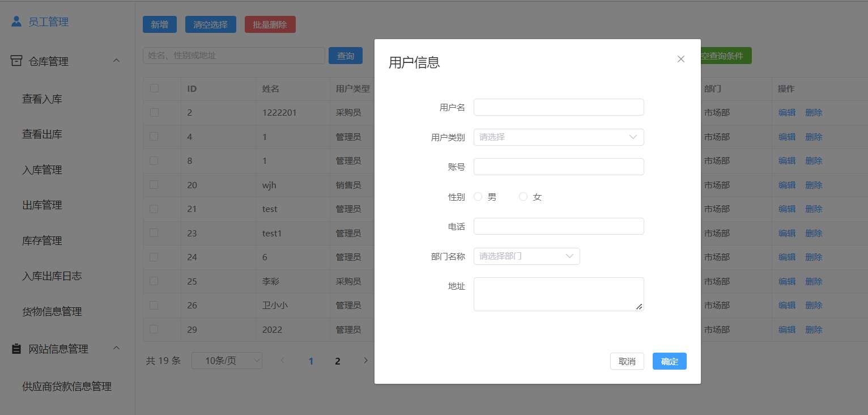The image size is (868, 415).
Task: Open the 用户类别 dropdown
Action: 559,137
